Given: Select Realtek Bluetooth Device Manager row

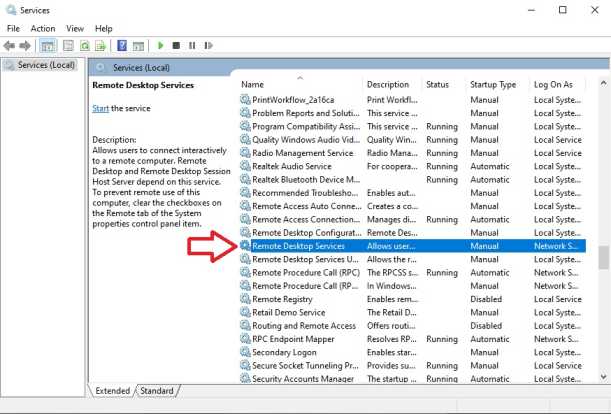Looking at the screenshot, I should click(412, 179).
